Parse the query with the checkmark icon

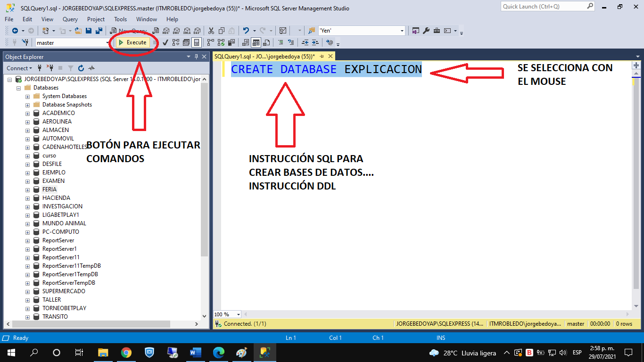pos(165,42)
